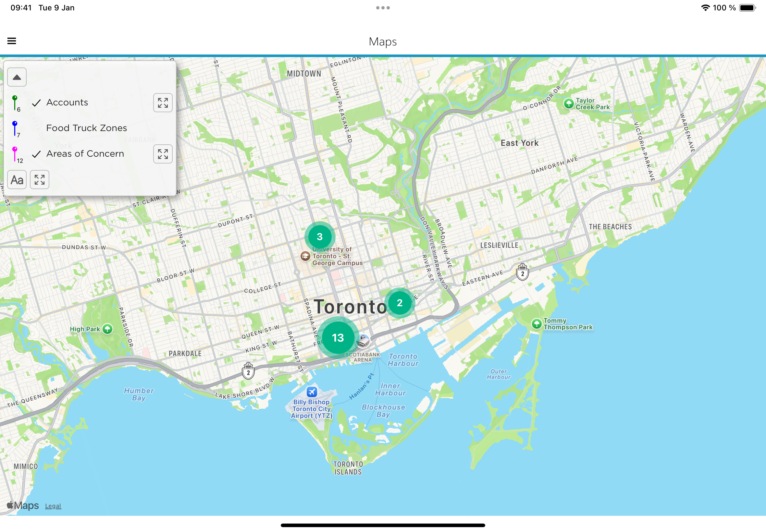
Task: Tap the High Park marker icon
Action: (x=107, y=329)
